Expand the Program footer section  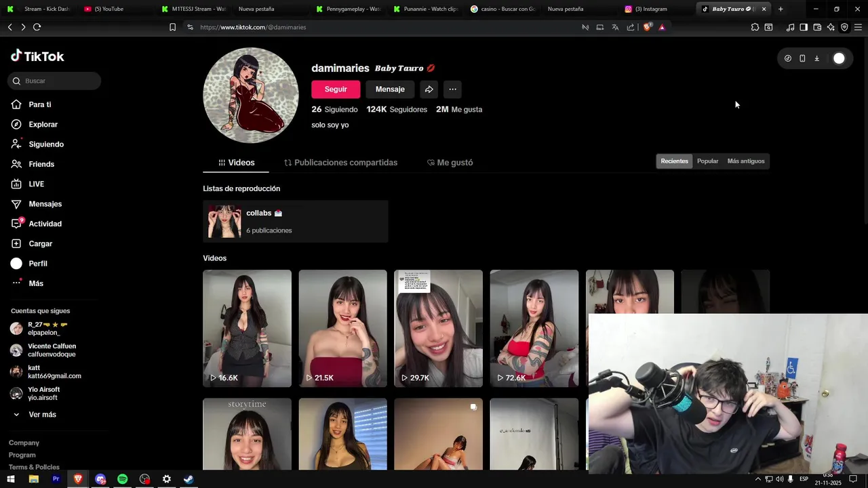tap(22, 455)
